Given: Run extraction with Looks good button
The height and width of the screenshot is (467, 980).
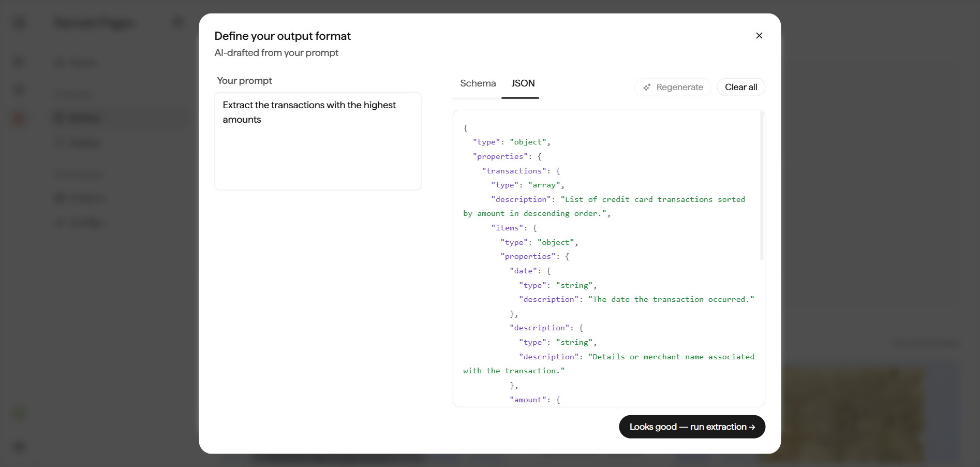Looking at the screenshot, I should click(x=692, y=427).
